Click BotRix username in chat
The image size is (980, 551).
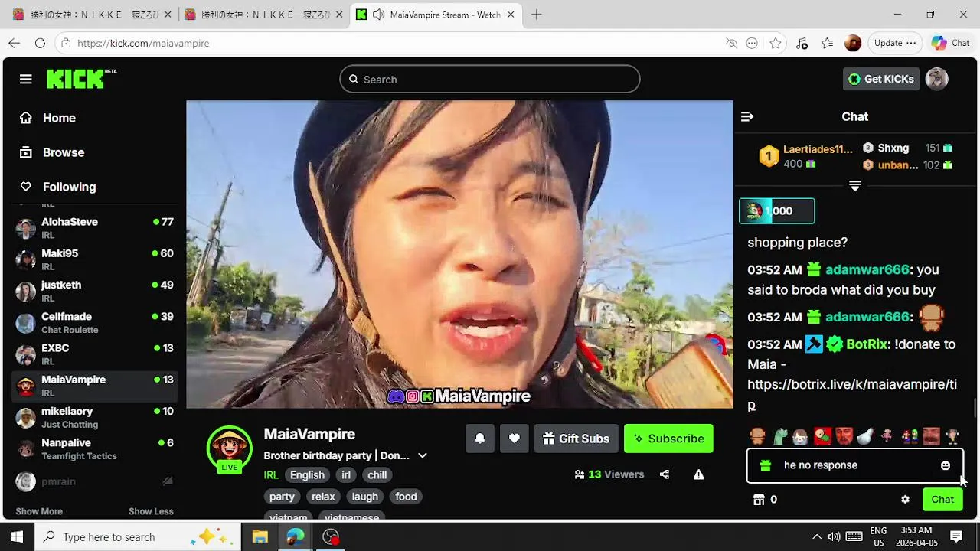pos(867,344)
